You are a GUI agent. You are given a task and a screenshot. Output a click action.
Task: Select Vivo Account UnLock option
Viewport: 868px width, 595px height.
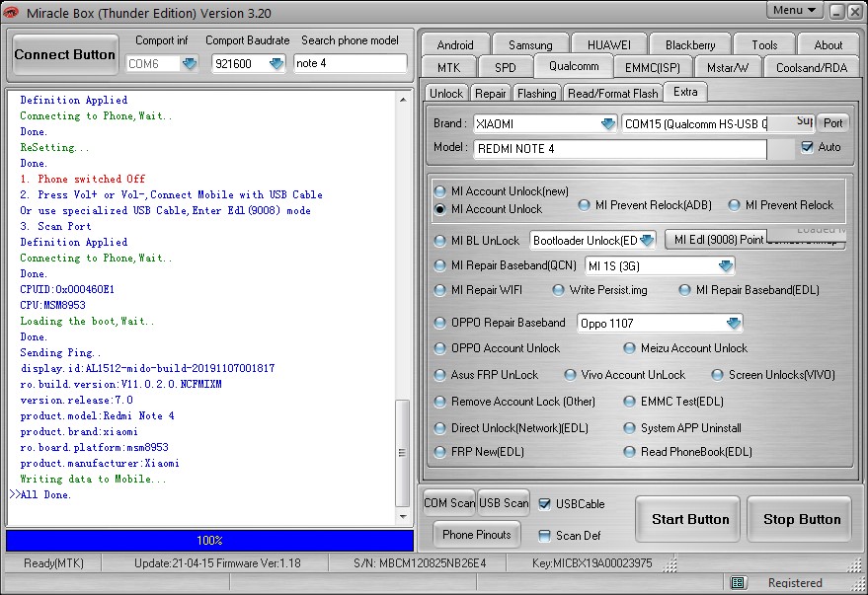click(570, 375)
